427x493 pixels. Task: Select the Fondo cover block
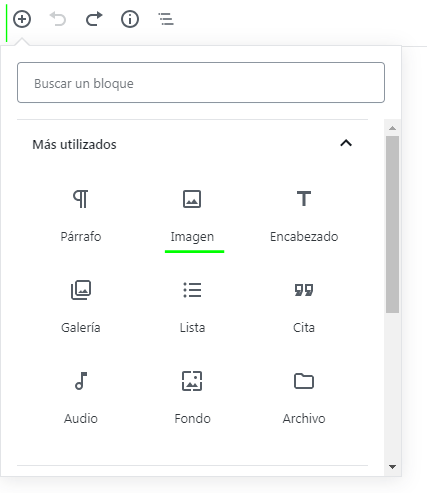click(192, 397)
